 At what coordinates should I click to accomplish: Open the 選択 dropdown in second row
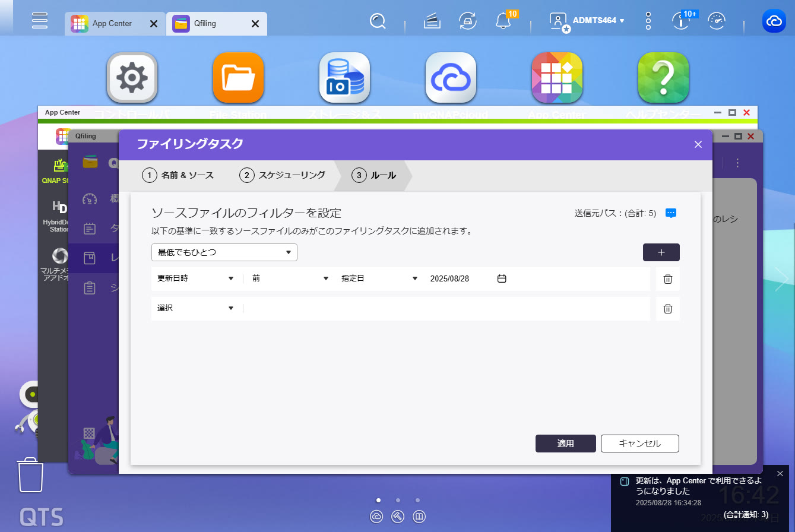(x=195, y=308)
